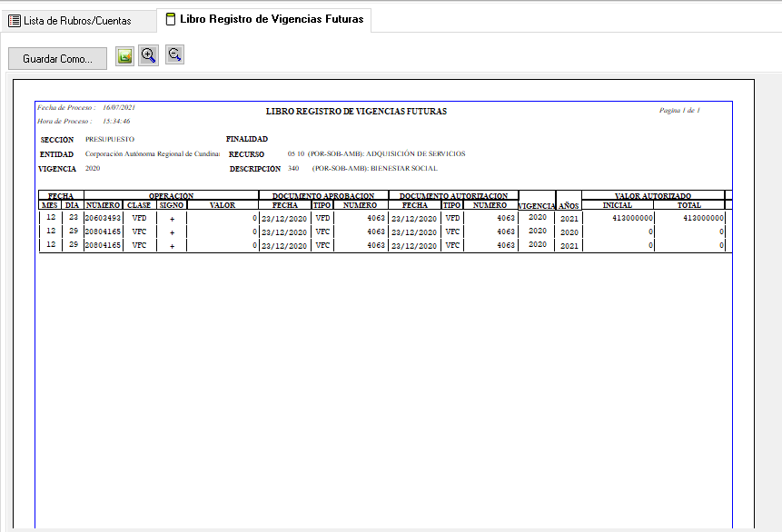Zoom out with the magnifier minus icon

click(174, 55)
